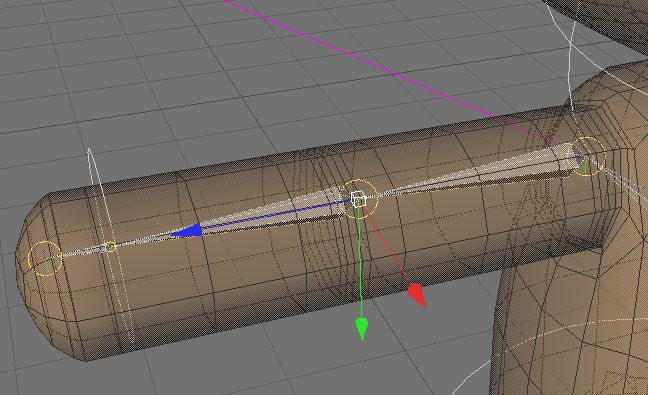The image size is (648, 395).
Task: Click the red X-axis arrow handle
Action: [x=417, y=295]
